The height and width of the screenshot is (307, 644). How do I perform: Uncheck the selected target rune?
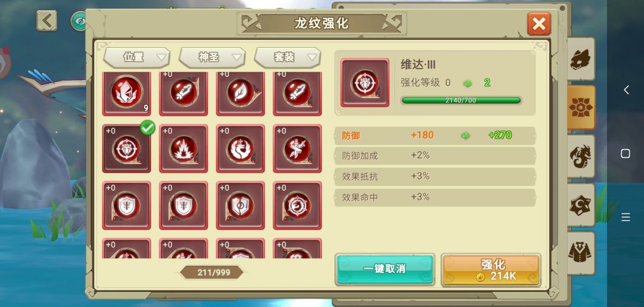click(x=126, y=148)
